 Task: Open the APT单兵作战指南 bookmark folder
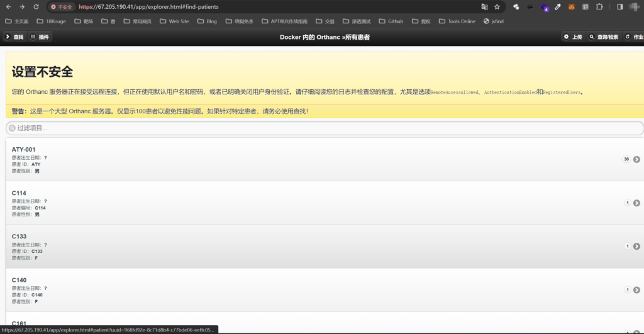pyautogui.click(x=285, y=21)
